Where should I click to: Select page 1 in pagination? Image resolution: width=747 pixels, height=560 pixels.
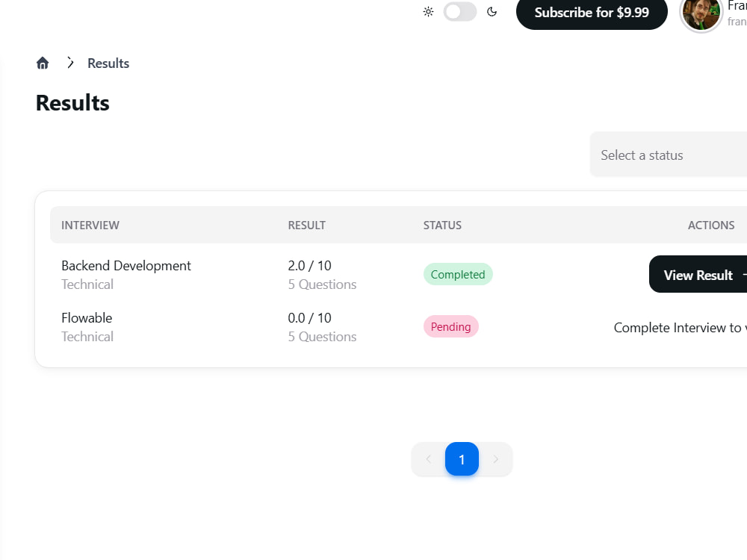[x=462, y=459]
